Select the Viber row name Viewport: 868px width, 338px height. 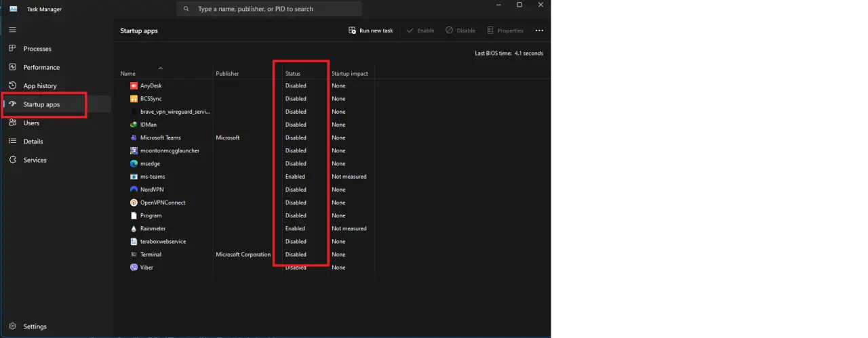(x=147, y=268)
